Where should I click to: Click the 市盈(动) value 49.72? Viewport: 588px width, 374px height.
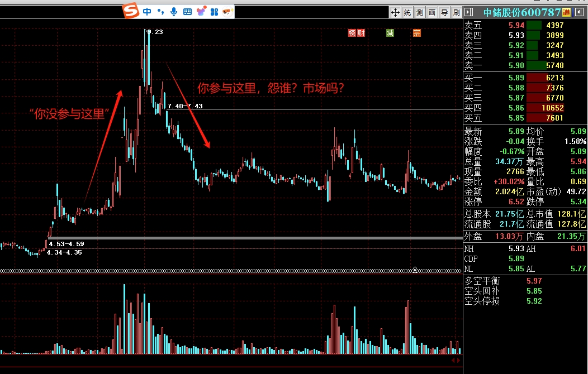tap(576, 191)
